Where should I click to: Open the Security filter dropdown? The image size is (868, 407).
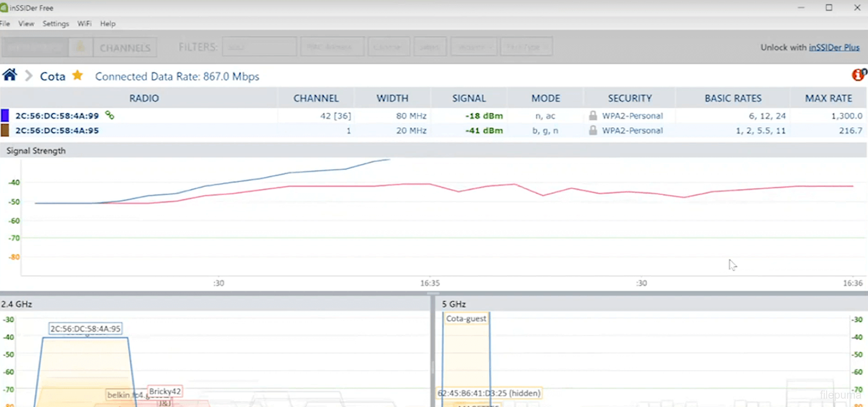pos(474,47)
